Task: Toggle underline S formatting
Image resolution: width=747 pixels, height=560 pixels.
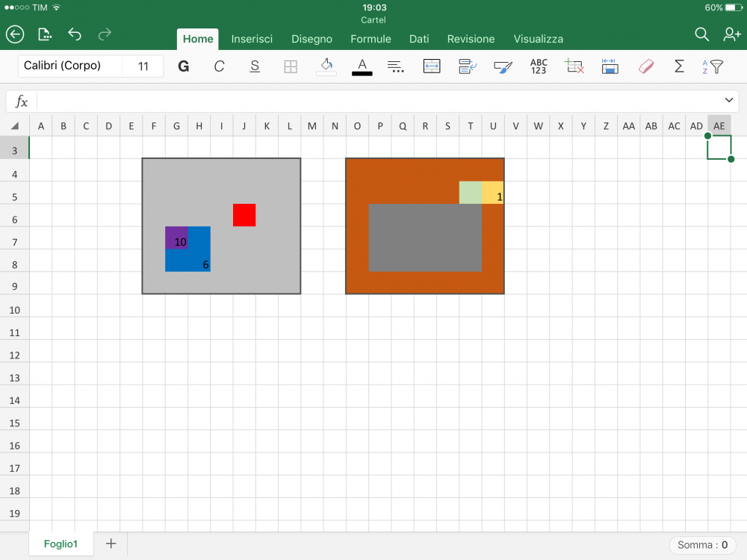Action: click(x=255, y=66)
